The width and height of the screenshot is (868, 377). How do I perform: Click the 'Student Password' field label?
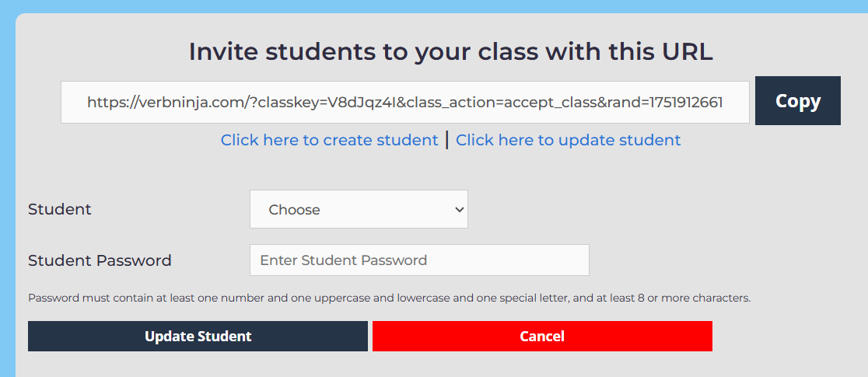100,260
